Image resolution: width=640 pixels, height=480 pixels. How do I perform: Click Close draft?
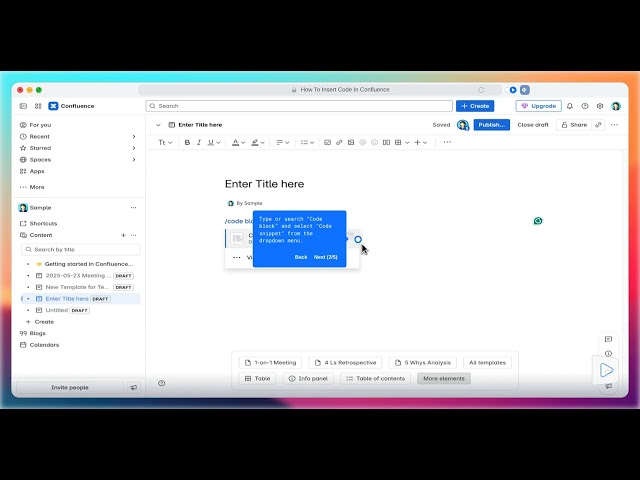point(533,125)
